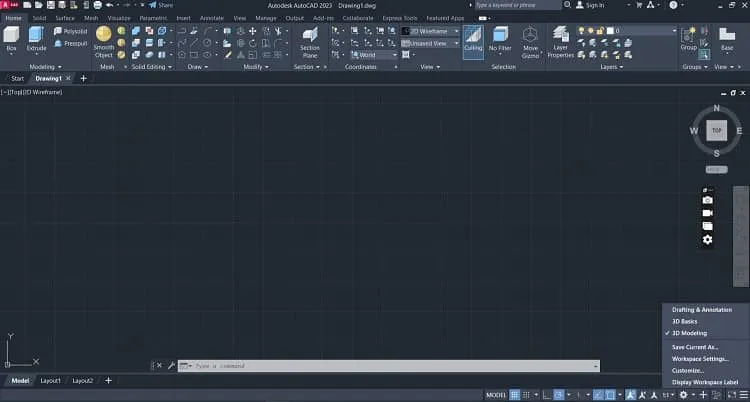Open the Section Plane tool

pyautogui.click(x=309, y=42)
